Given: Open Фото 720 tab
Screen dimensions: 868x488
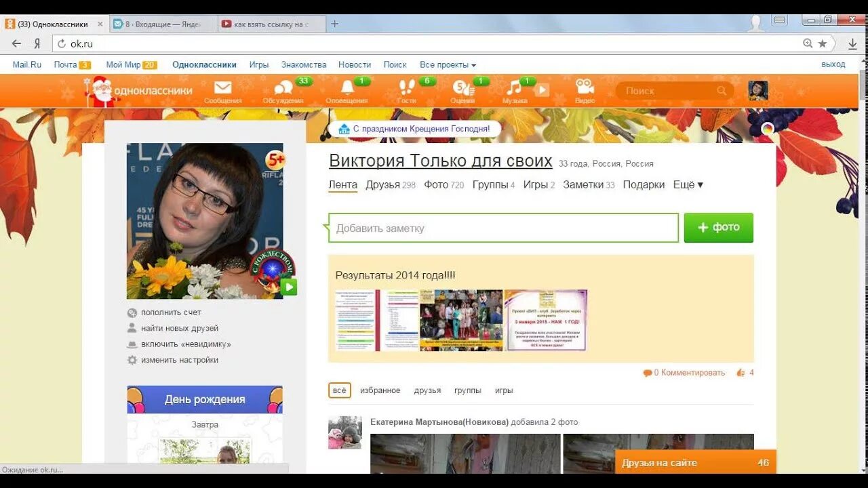Looking at the screenshot, I should pyautogui.click(x=444, y=184).
